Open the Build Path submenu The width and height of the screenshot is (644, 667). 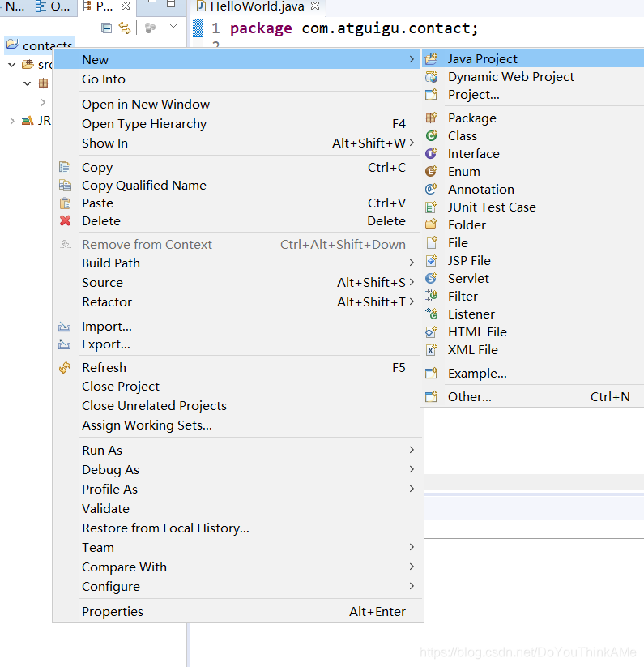click(238, 263)
